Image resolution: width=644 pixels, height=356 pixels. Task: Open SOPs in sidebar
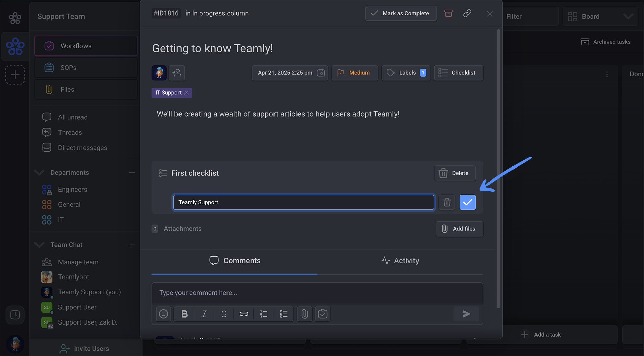point(86,68)
